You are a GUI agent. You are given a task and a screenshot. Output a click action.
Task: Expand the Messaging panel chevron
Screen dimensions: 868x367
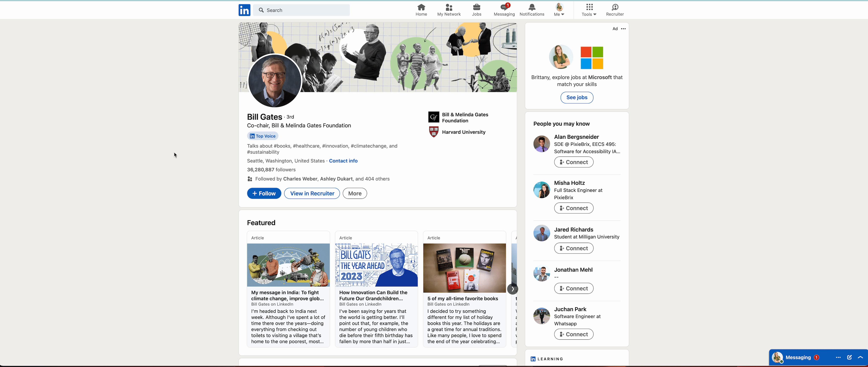click(x=860, y=357)
